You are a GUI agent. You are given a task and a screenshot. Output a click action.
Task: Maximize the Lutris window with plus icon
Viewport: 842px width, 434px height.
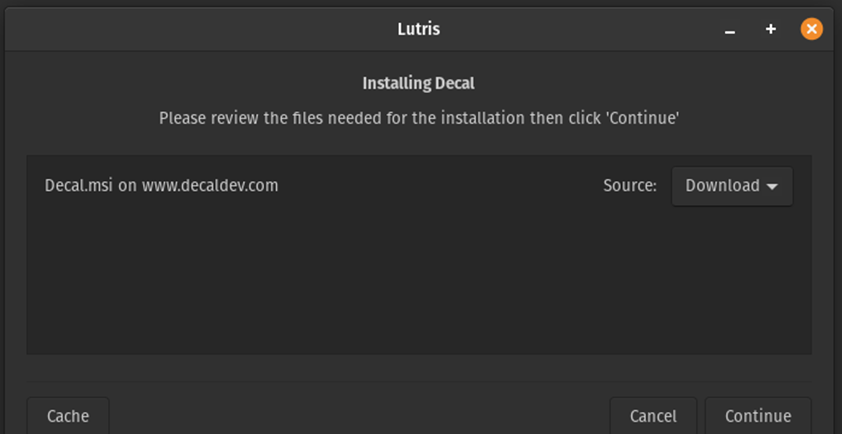coord(771,30)
